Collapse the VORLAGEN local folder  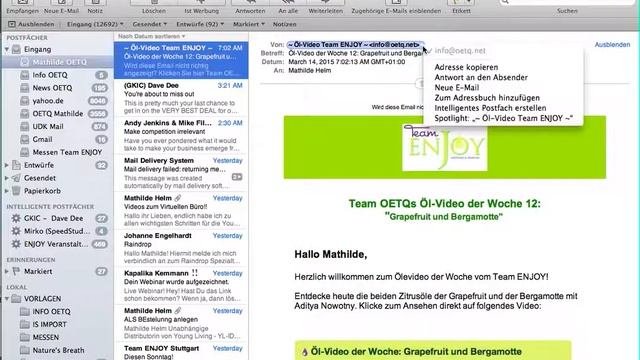[7, 299]
